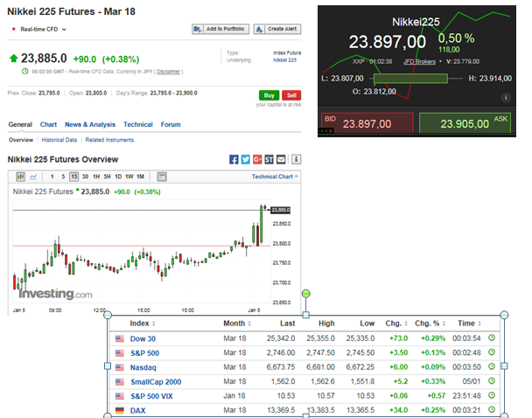Open info icon next to share icons
This screenshot has height=418, width=532.
[x=297, y=159]
